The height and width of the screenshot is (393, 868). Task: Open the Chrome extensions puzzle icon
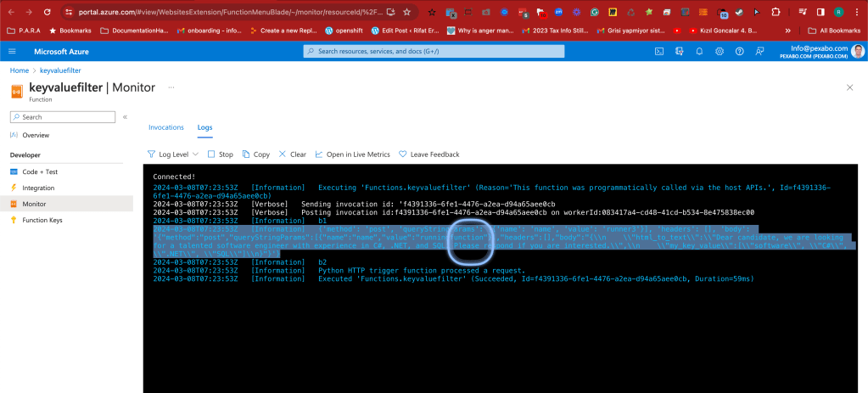pyautogui.click(x=776, y=12)
